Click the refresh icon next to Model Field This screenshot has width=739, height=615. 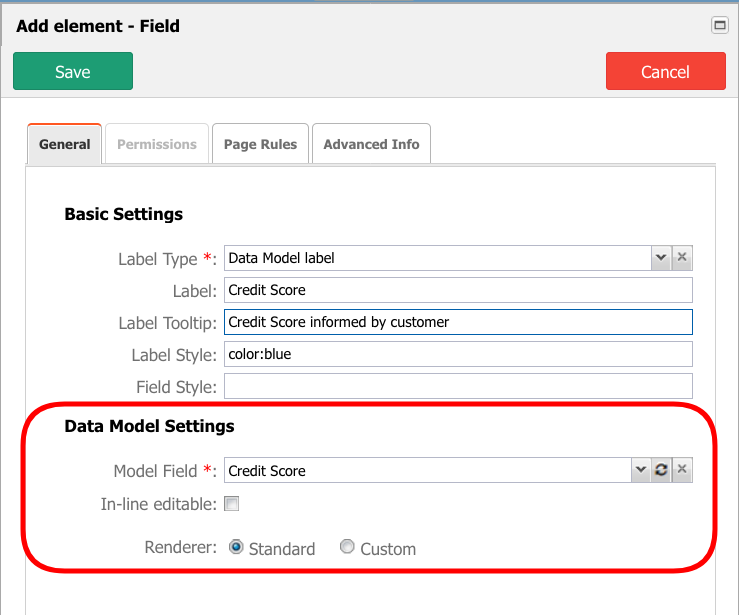coord(661,470)
